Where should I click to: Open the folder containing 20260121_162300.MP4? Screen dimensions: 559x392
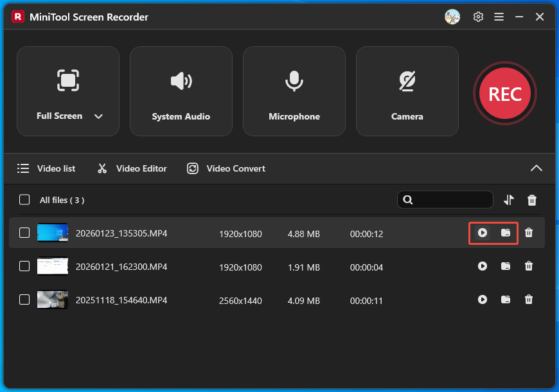505,266
